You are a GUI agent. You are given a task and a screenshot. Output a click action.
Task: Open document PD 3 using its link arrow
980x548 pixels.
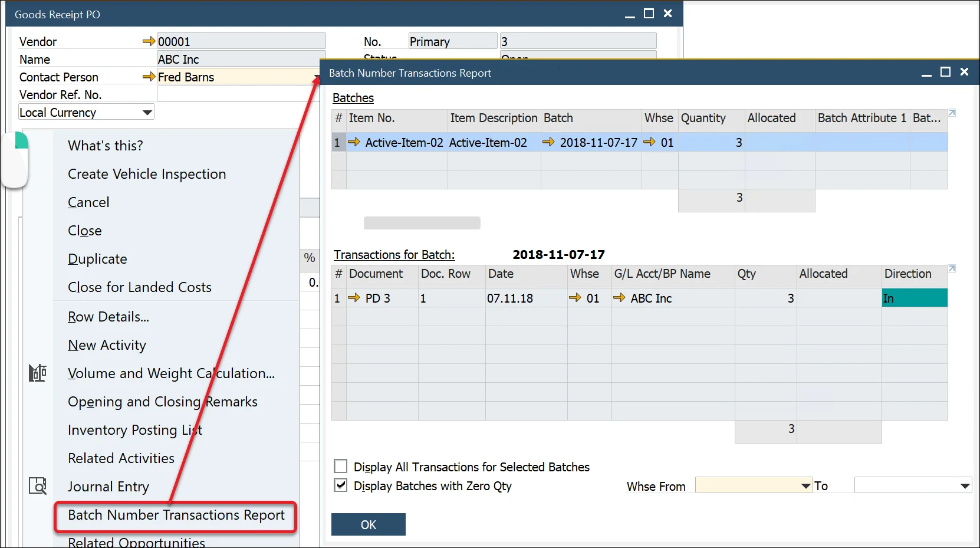[353, 298]
